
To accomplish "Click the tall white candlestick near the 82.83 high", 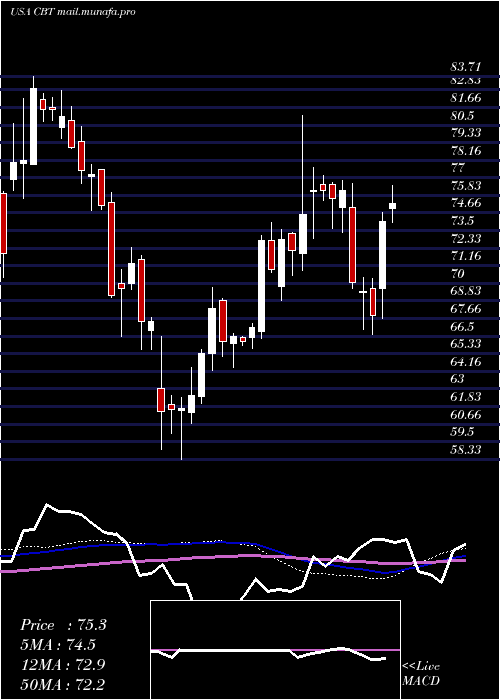I will tap(33, 126).
